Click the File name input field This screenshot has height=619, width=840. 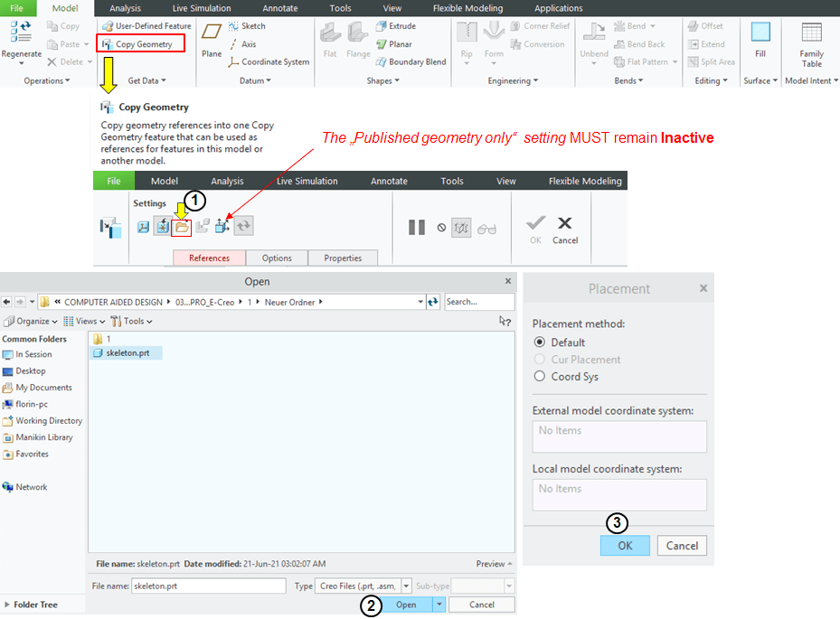point(208,586)
